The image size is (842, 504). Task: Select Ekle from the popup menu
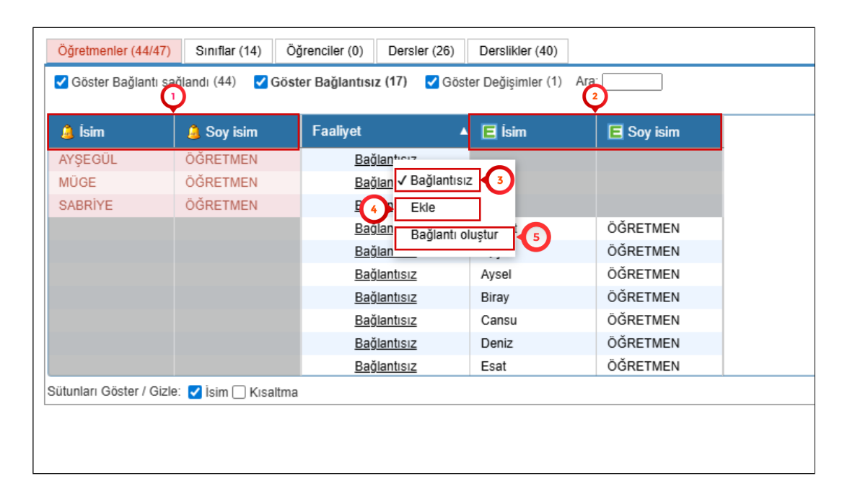[x=423, y=208]
